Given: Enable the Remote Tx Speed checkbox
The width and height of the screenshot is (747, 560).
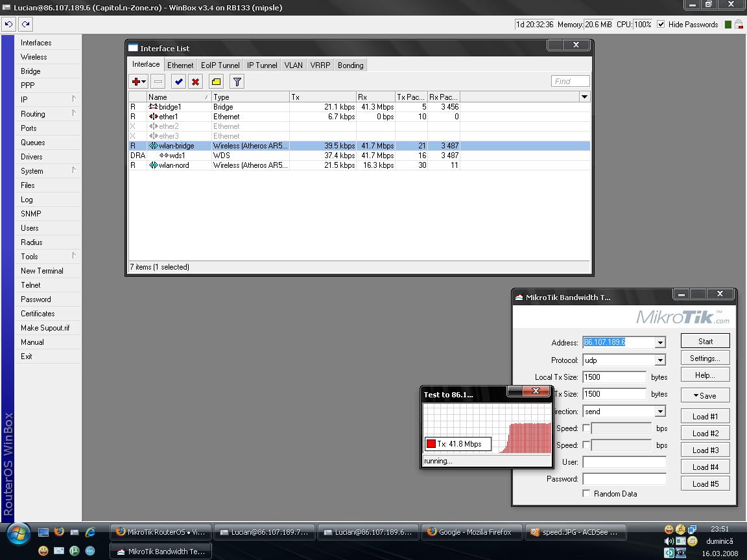Looking at the screenshot, I should [x=586, y=445].
